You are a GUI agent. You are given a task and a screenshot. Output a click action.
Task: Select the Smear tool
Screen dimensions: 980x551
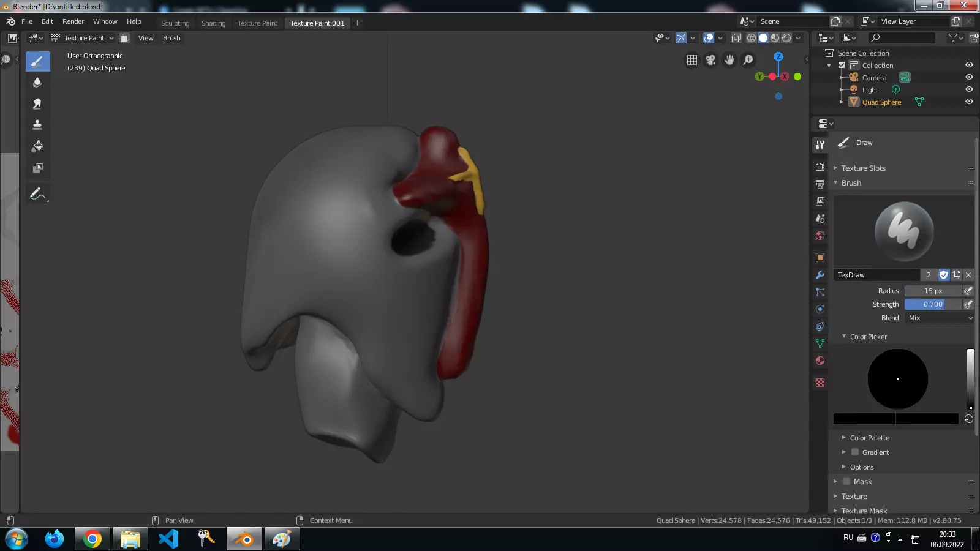click(37, 103)
